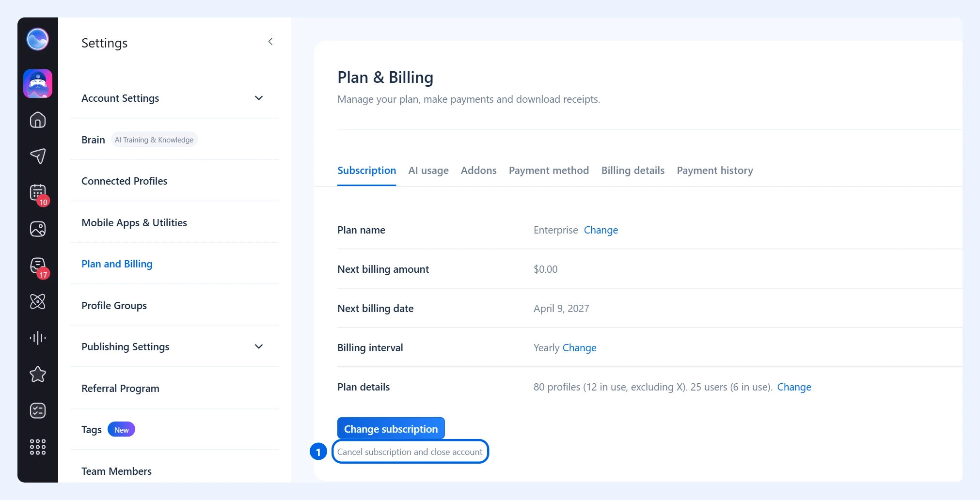Screen dimensions: 980x500
Task: Click the Settings panel title
Action: pos(104,43)
